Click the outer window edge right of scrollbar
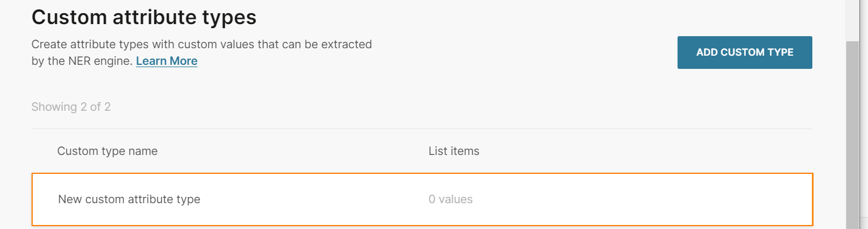This screenshot has height=229, width=868. (864, 115)
